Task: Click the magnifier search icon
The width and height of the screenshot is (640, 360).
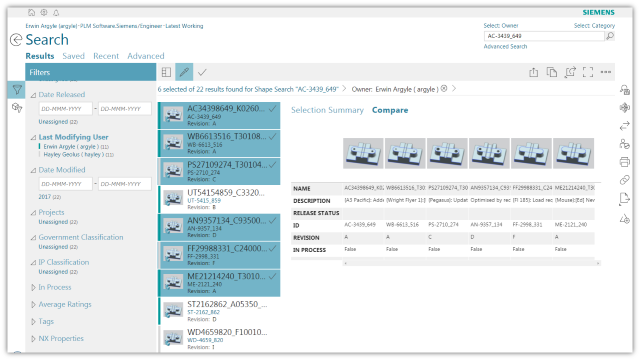Action: (610, 36)
